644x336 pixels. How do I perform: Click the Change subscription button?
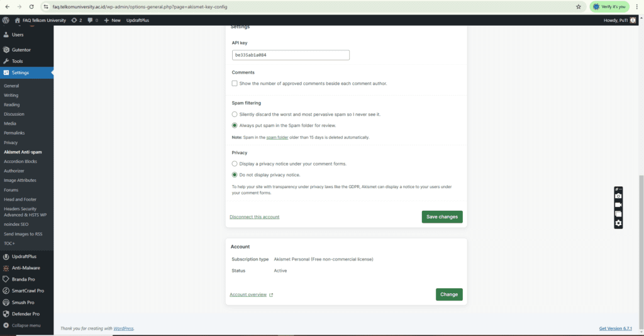449,294
